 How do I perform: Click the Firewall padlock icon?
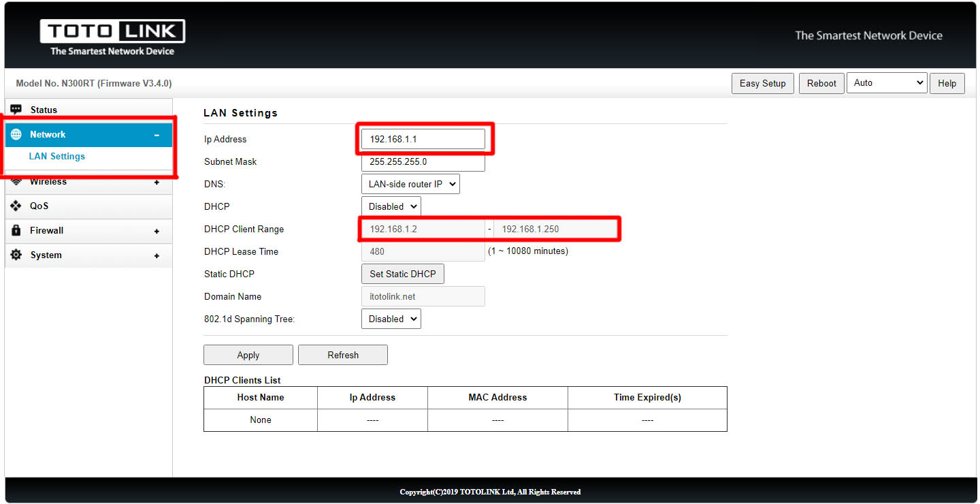point(16,230)
